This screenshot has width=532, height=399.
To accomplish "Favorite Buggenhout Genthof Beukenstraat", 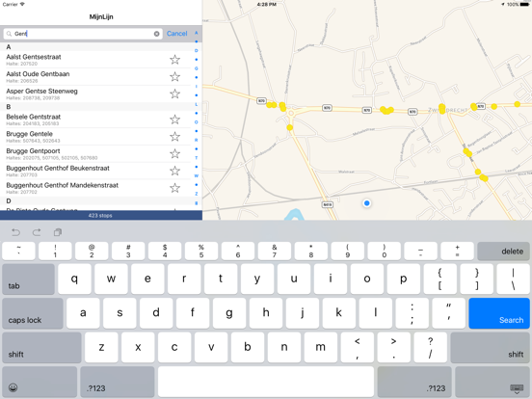I will click(x=174, y=171).
